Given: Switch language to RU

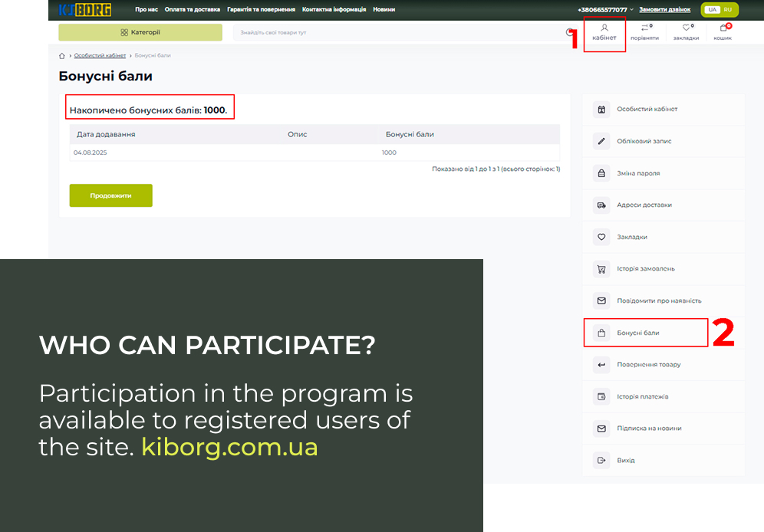Looking at the screenshot, I should pos(728,10).
